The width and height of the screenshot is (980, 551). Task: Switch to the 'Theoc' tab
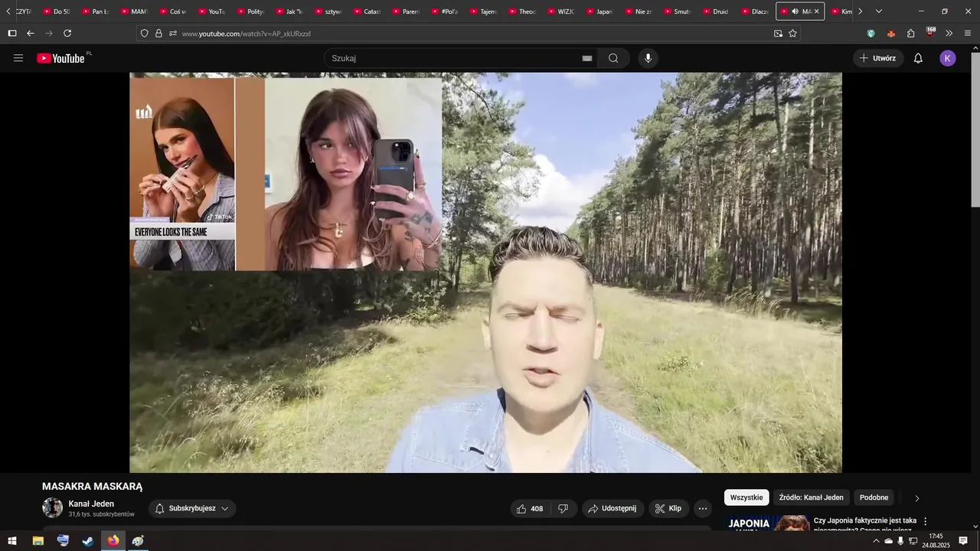(x=521, y=11)
